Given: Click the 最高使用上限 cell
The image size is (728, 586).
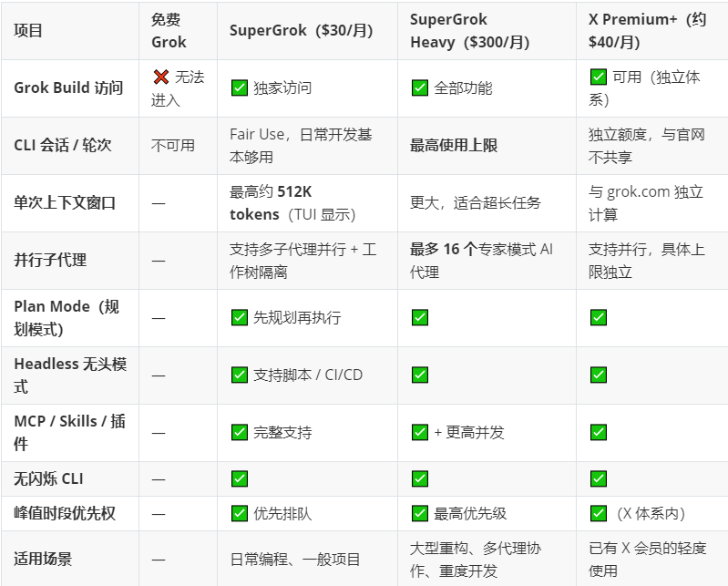Looking at the screenshot, I should tap(487, 146).
